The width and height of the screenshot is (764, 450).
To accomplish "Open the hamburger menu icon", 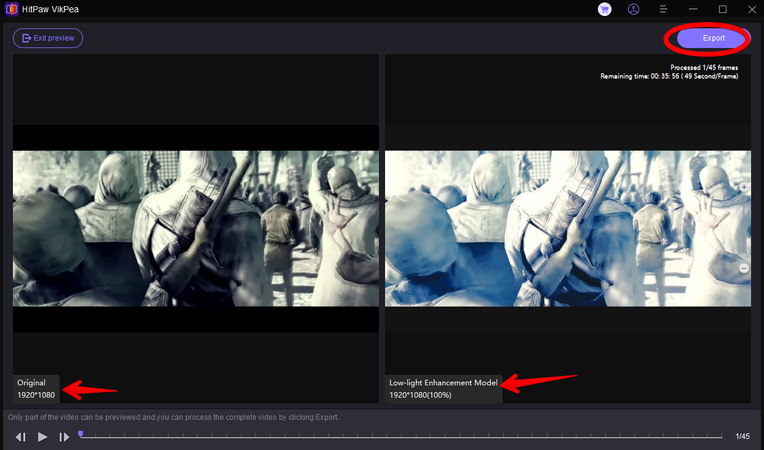I will [663, 9].
